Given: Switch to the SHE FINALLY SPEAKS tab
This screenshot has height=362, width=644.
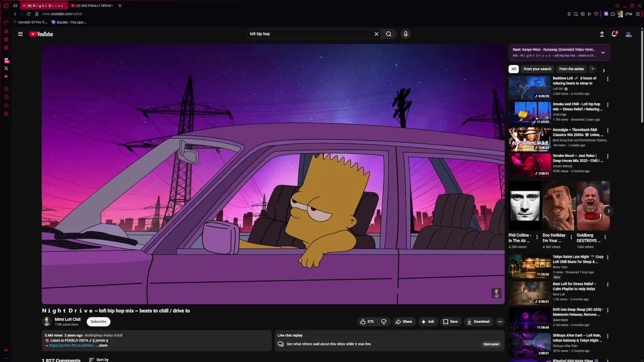Looking at the screenshot, I should pos(92,6).
